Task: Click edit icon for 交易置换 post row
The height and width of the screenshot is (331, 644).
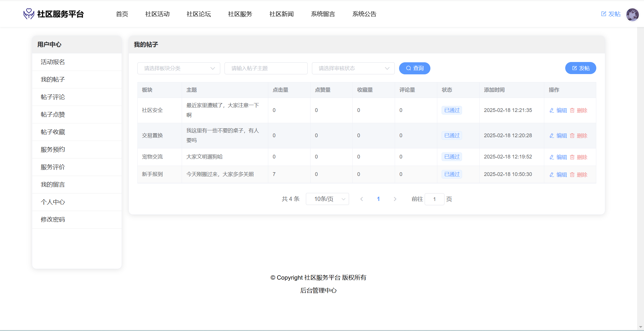Action: click(x=552, y=136)
